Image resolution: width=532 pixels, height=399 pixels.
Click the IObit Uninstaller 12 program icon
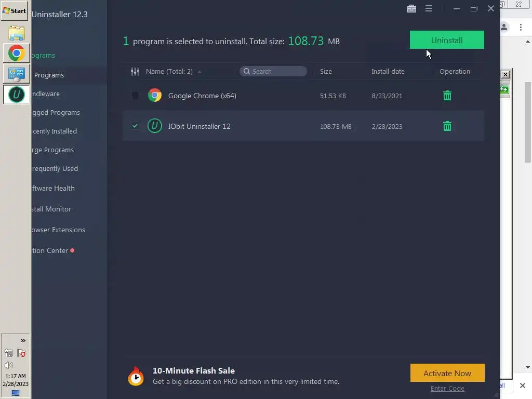tap(155, 126)
